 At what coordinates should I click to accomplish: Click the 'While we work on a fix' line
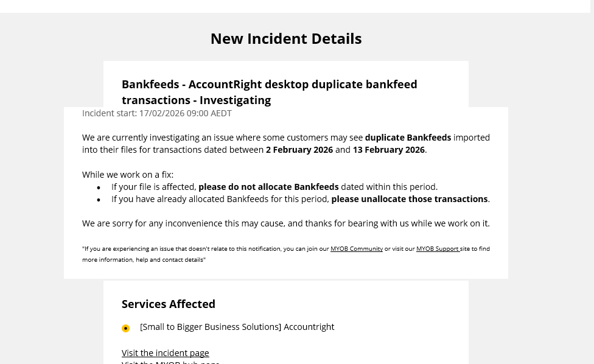pos(128,175)
